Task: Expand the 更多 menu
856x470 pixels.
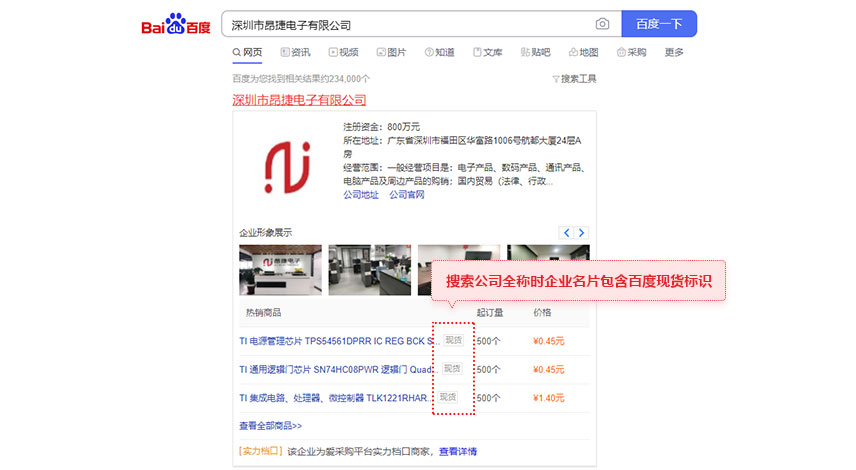Action: coord(674,52)
